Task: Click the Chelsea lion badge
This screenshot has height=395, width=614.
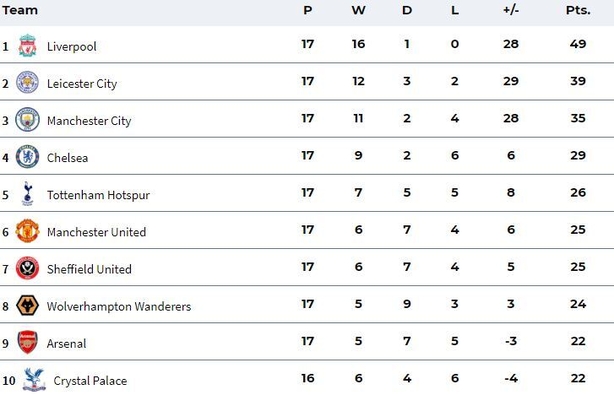Action: [x=27, y=157]
